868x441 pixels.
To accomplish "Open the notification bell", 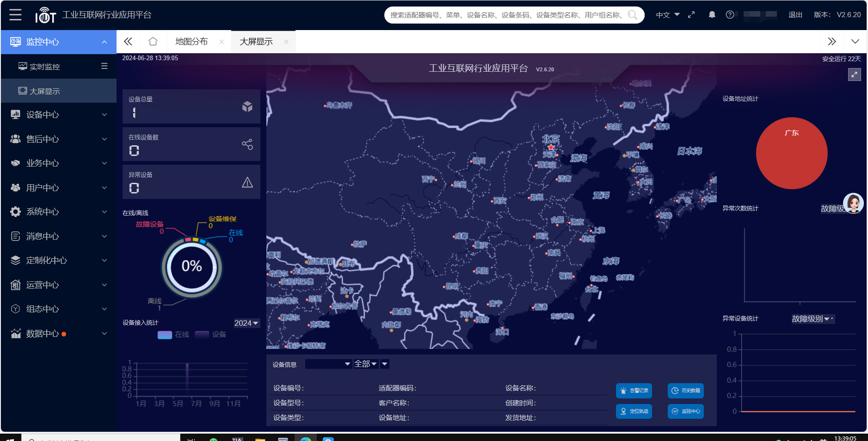I will click(x=712, y=15).
